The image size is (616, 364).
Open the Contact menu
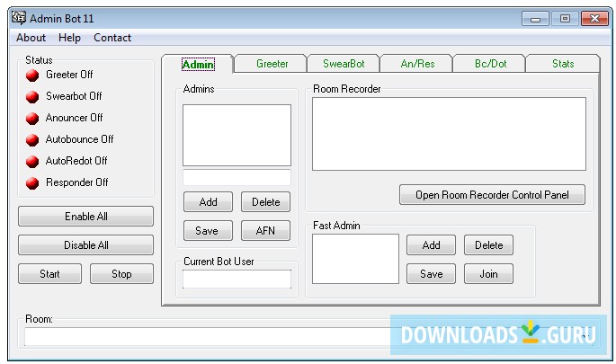pyautogui.click(x=112, y=38)
